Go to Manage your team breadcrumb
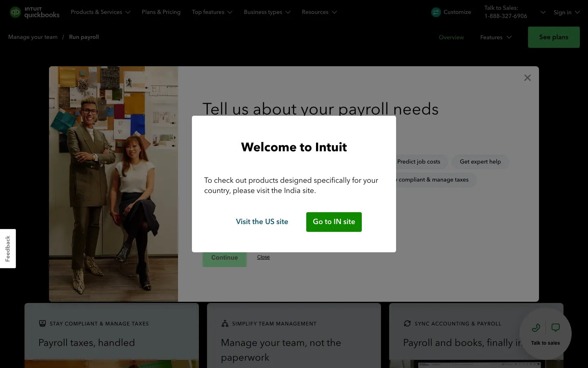 pos(33,37)
